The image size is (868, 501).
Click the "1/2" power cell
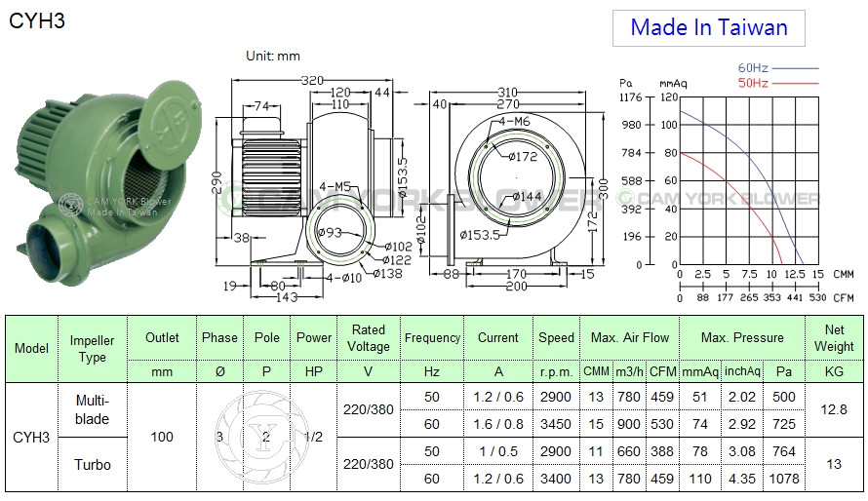click(x=314, y=438)
